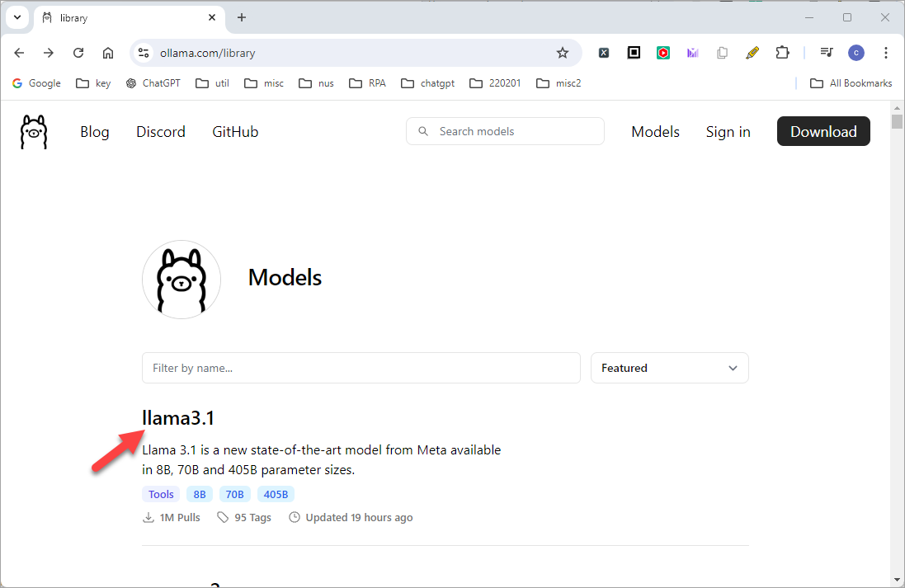The image size is (905, 588).
Task: Click the red-green play extension icon
Action: click(x=663, y=53)
